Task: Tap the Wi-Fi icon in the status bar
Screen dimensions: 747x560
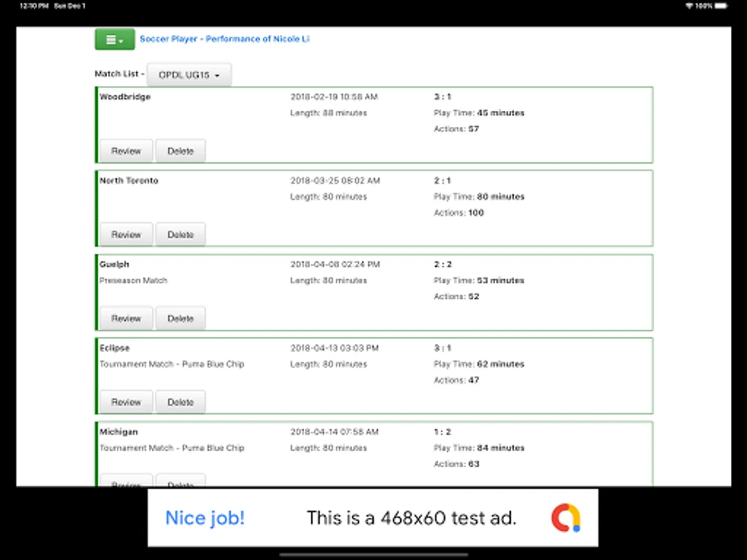Action: (x=687, y=5)
